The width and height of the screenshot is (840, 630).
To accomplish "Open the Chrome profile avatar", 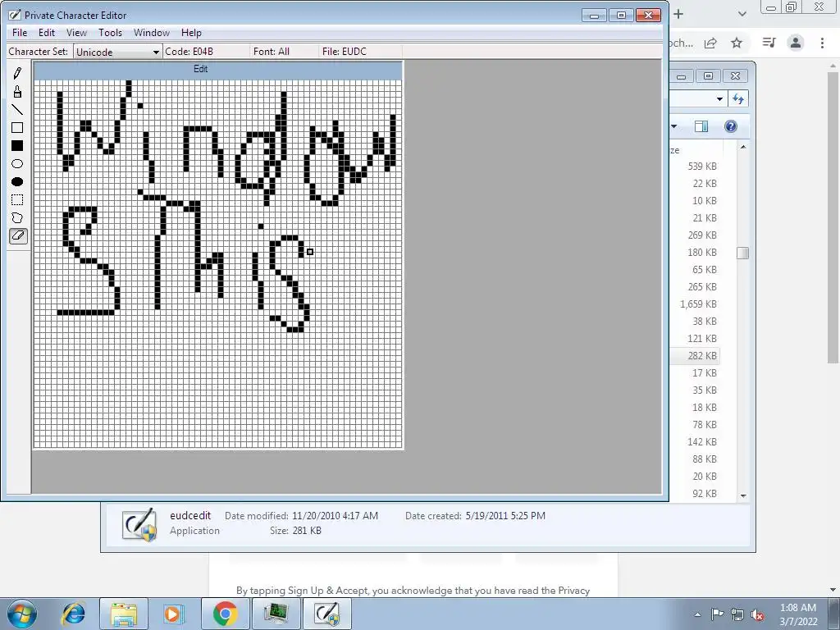I will pos(796,43).
